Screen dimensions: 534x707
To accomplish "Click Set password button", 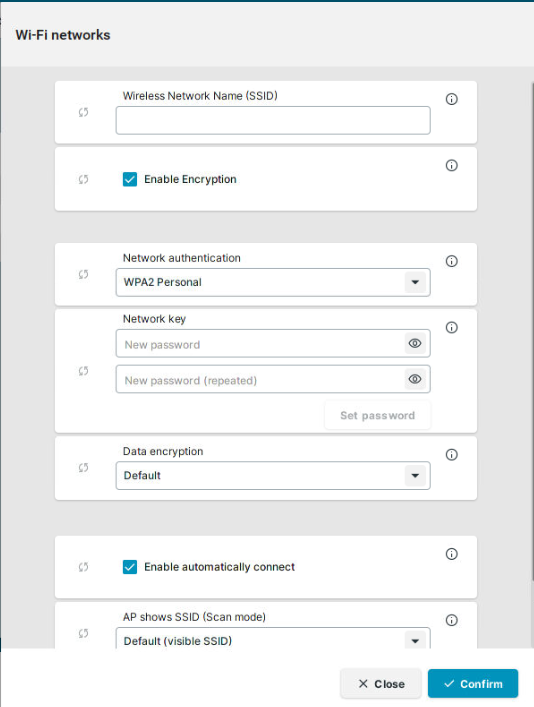I will 377,415.
